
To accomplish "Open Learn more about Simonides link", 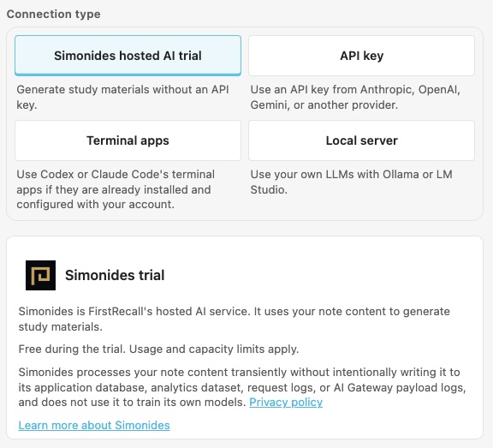I will 94,425.
